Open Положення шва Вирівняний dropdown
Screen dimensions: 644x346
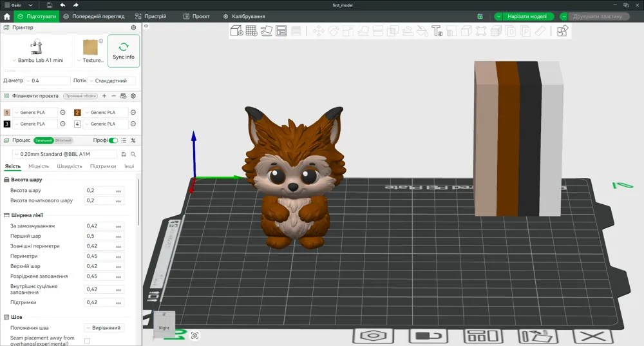[x=104, y=328]
